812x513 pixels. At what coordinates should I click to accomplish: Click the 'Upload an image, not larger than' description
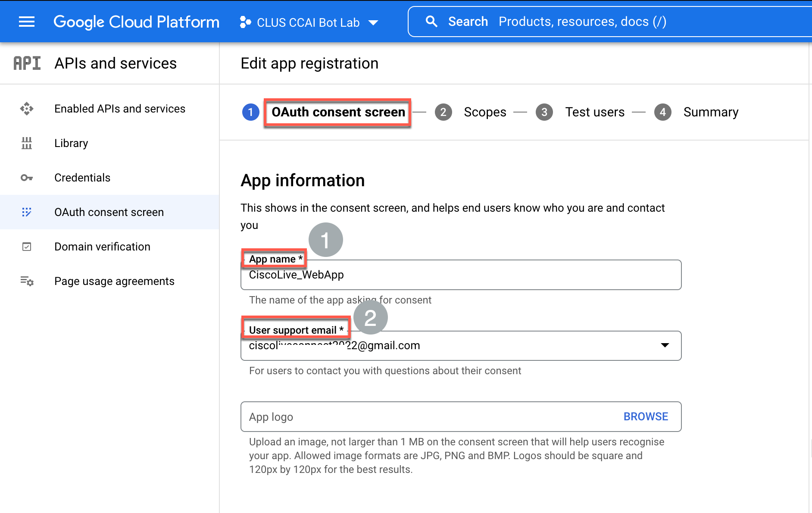point(456,456)
